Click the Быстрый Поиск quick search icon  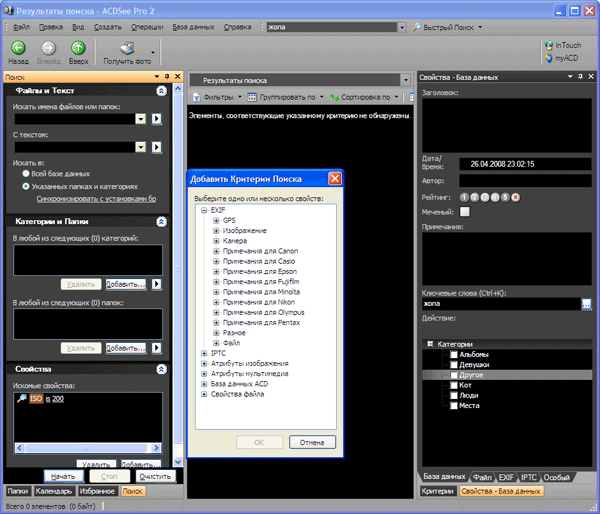[416, 27]
